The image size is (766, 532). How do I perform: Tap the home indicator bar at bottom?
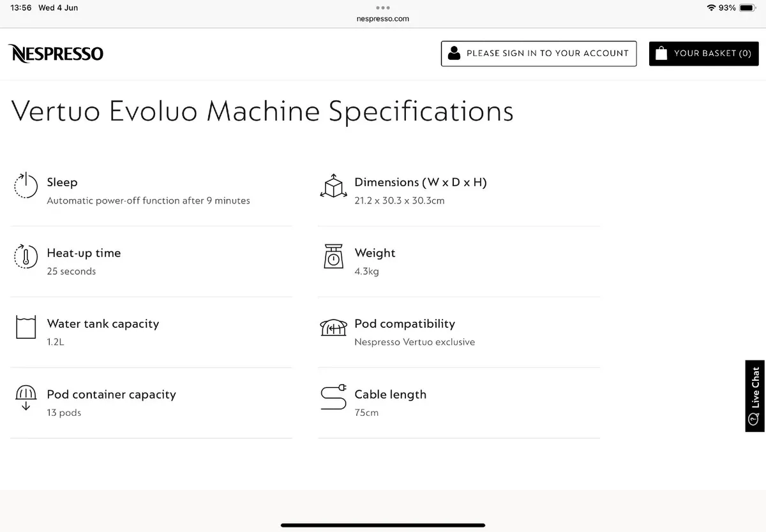click(x=383, y=525)
